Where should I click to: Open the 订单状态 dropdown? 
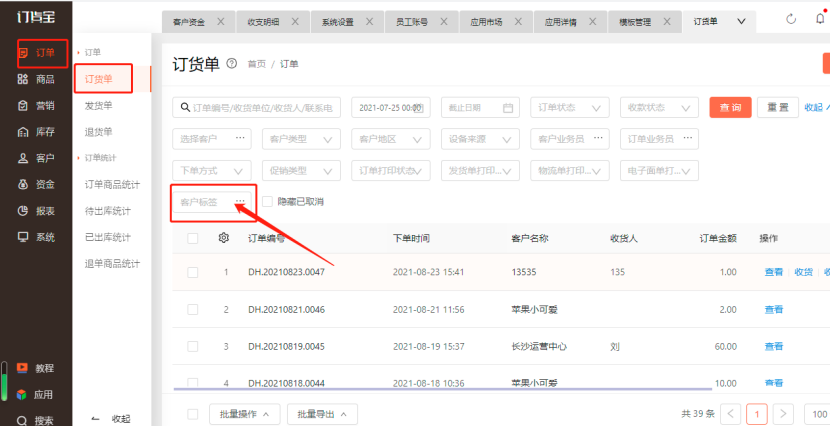(x=570, y=107)
